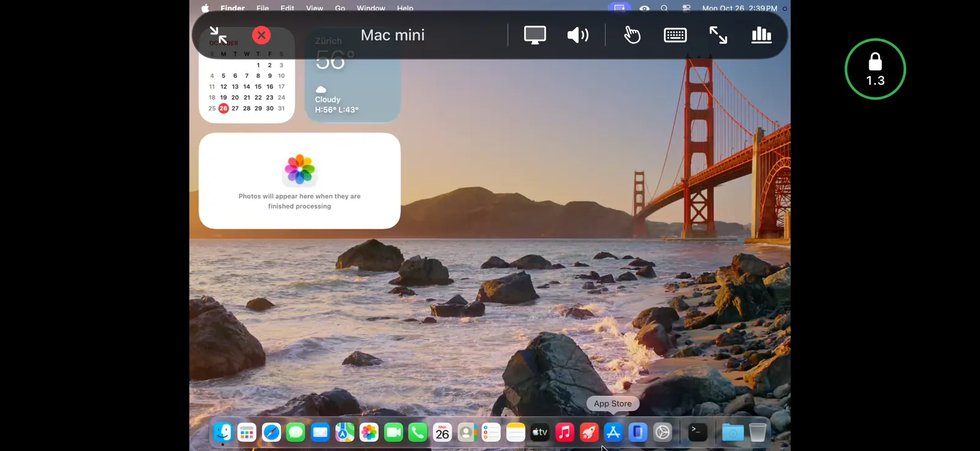Collapse the Mac mini remote session toolbar
The width and height of the screenshot is (980, 451).
[218, 35]
